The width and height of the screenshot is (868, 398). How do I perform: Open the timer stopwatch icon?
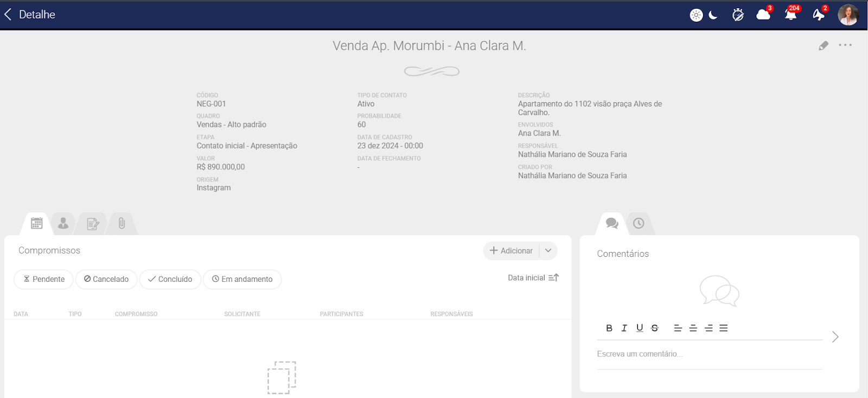click(x=738, y=15)
